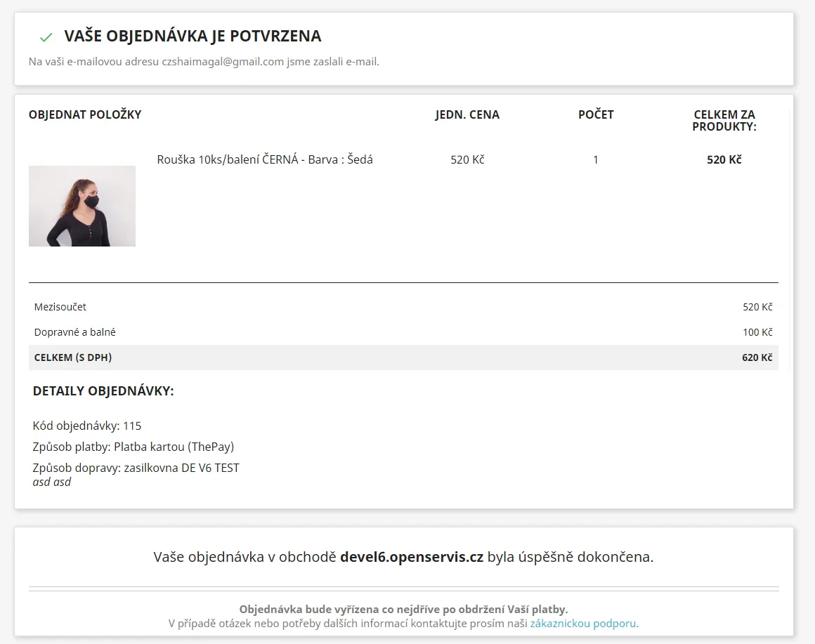Image resolution: width=815 pixels, height=644 pixels.
Task: Click the Celkem (s DPH) total row
Action: [403, 357]
